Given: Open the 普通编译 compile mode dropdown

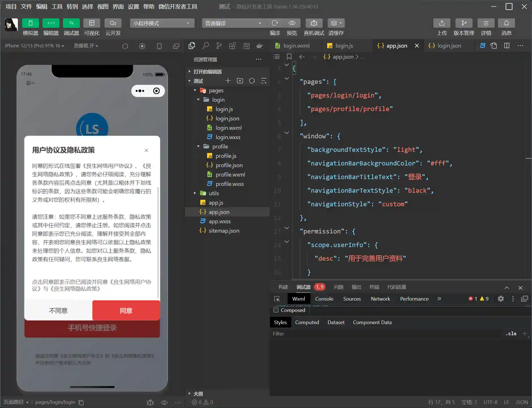Looking at the screenshot, I should 233,23.
